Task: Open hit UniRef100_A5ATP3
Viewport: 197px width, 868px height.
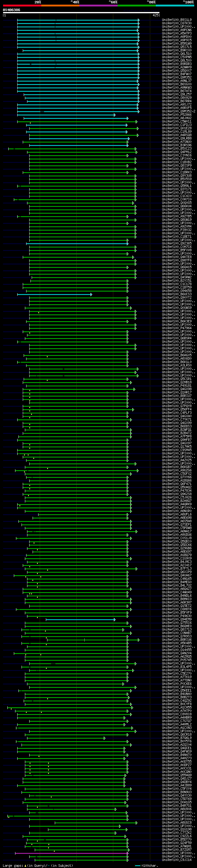Action: point(177,33)
